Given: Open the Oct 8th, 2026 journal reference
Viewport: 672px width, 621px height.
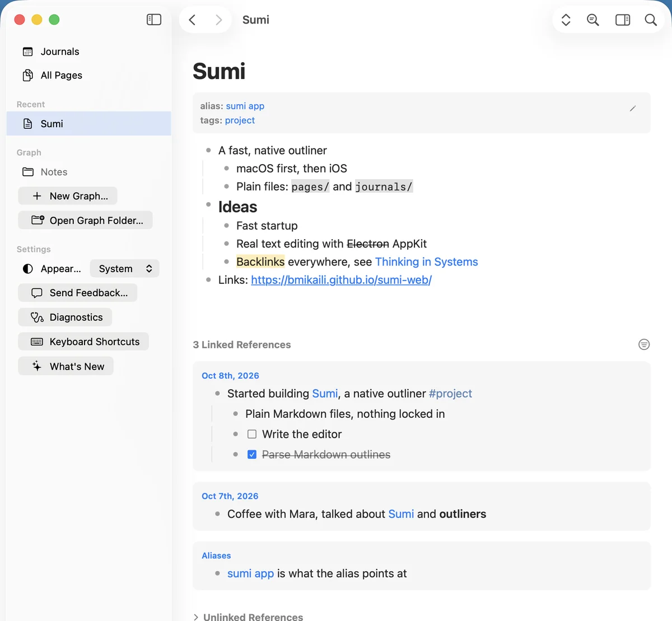Looking at the screenshot, I should tap(230, 376).
